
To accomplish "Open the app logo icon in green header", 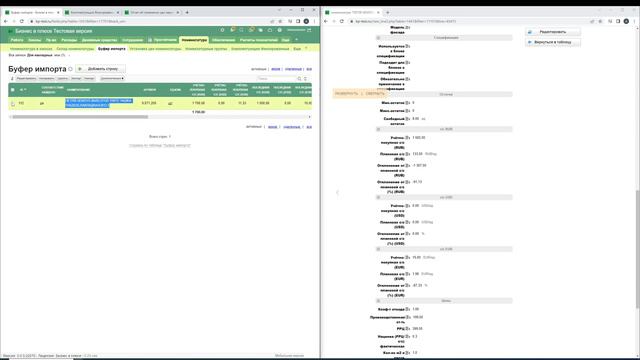I will point(11,31).
